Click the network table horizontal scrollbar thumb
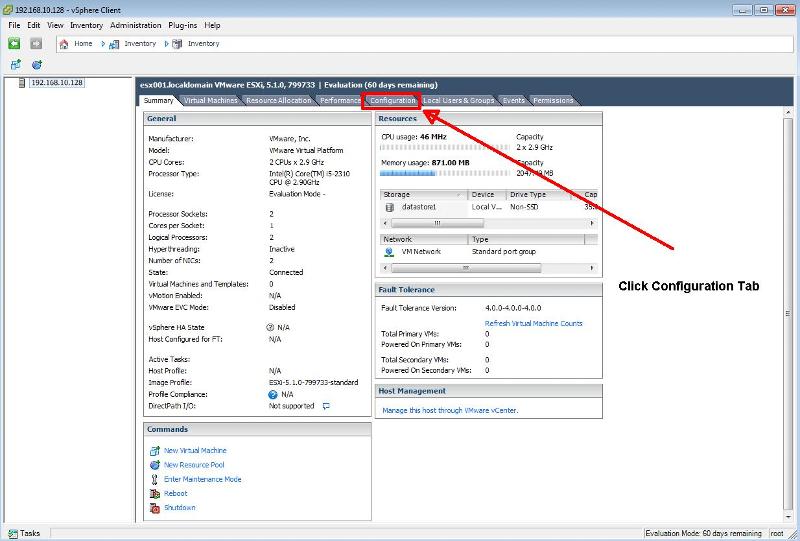The image size is (800, 541). click(466, 268)
